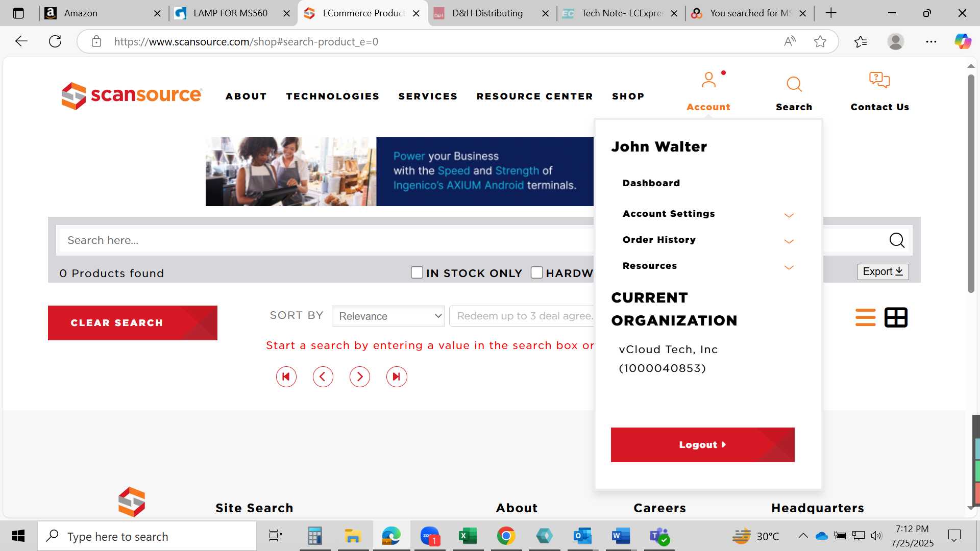Click the Site Search footer heading
This screenshot has height=551, width=980.
click(x=254, y=508)
